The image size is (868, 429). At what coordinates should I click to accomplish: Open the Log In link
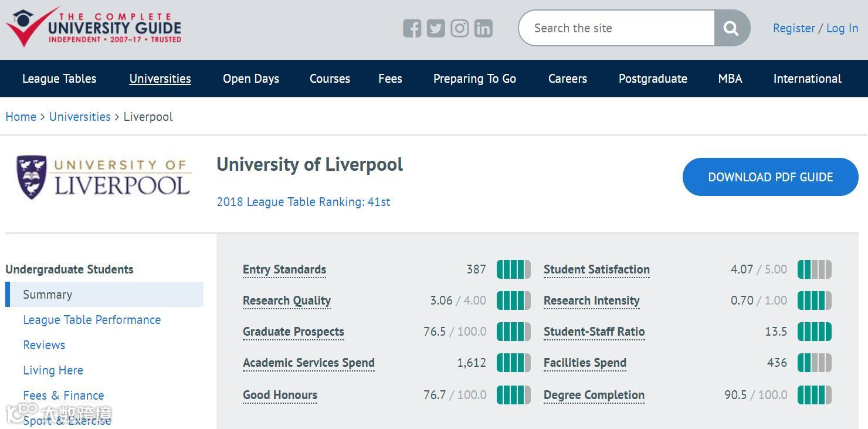coord(842,28)
